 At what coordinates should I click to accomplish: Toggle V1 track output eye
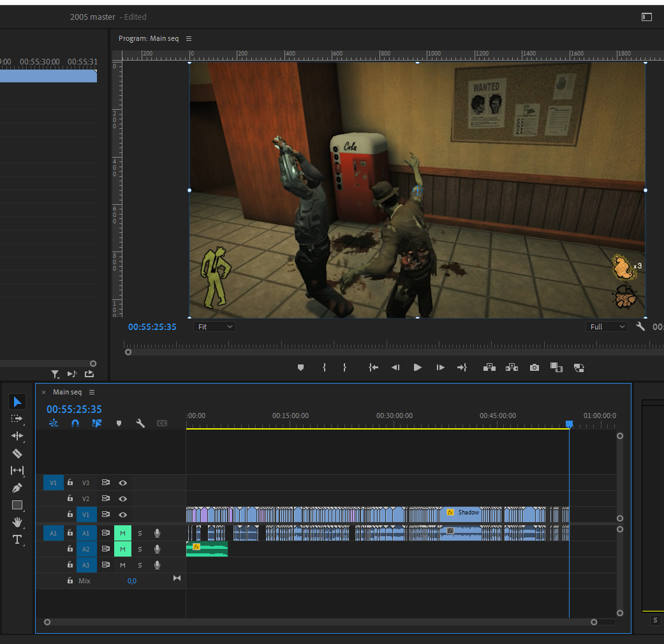click(123, 515)
